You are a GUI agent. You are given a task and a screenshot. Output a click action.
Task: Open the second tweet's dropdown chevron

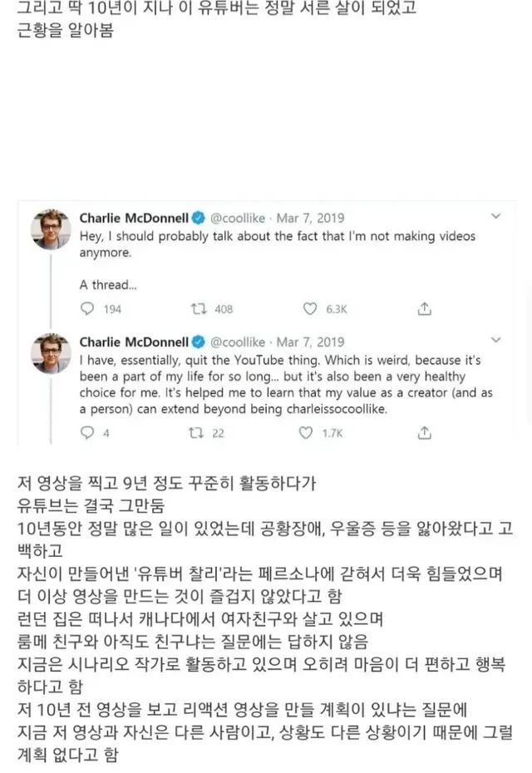point(496,340)
